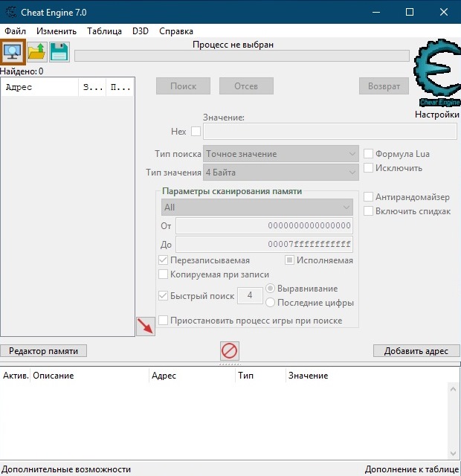This screenshot has height=476, width=461.
Task: Click the Cheat Engine logo settings icon
Action: (x=436, y=76)
